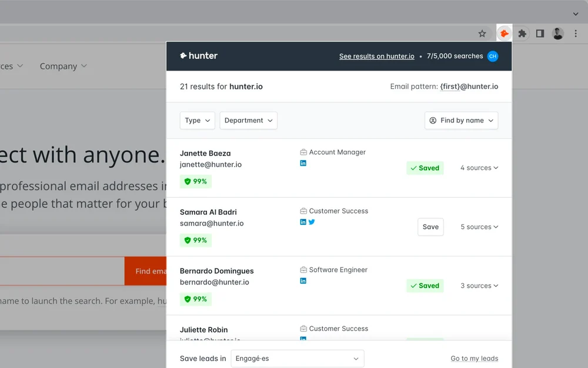
Task: Expand 4 sources for Janette Baeza
Action: [479, 168]
